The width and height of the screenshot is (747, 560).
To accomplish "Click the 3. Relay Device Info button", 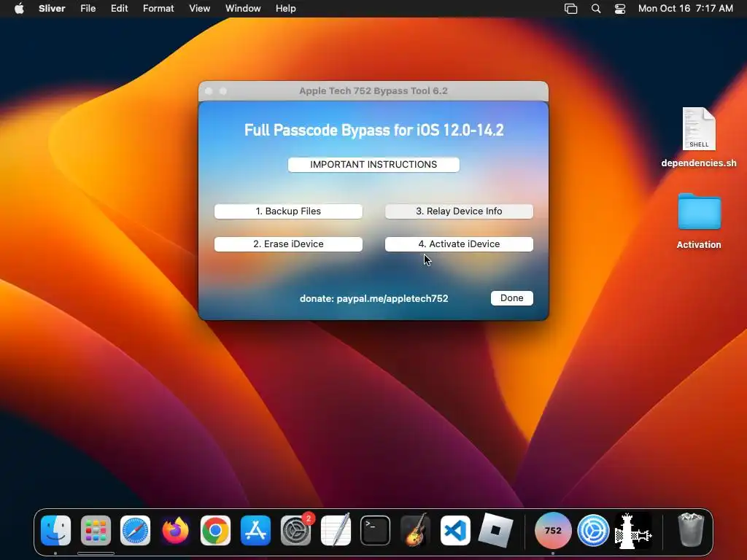I will (459, 211).
